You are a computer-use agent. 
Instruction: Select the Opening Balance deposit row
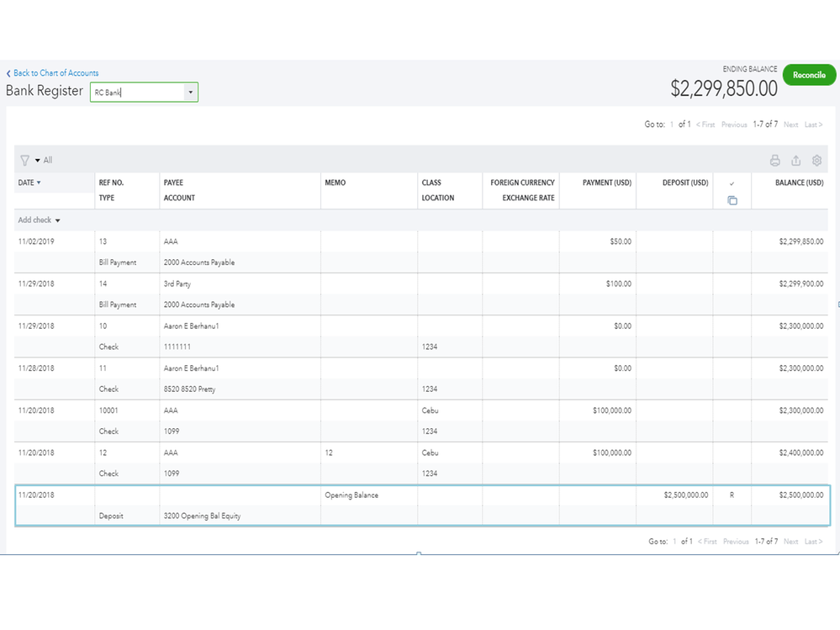coord(351,495)
